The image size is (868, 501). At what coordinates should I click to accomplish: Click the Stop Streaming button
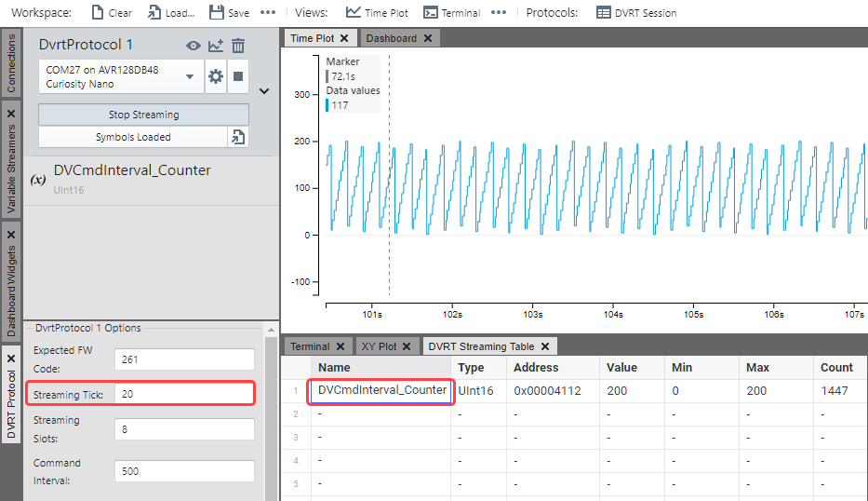click(x=143, y=115)
